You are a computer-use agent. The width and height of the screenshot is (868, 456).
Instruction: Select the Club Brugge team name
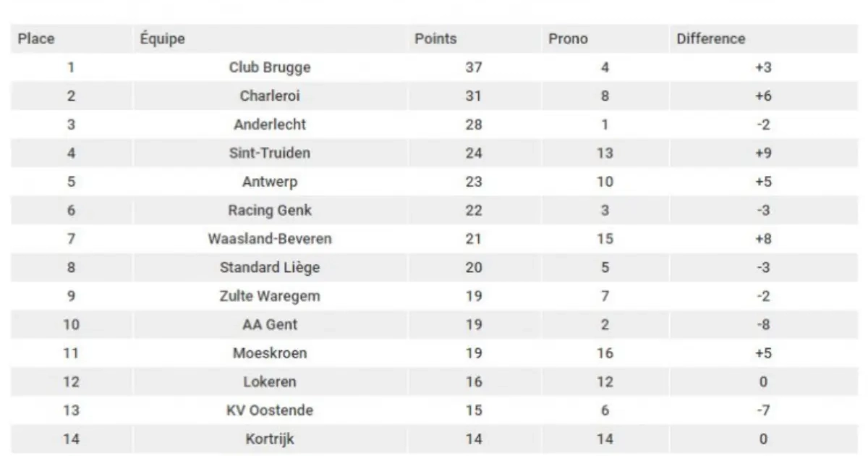tap(270, 68)
